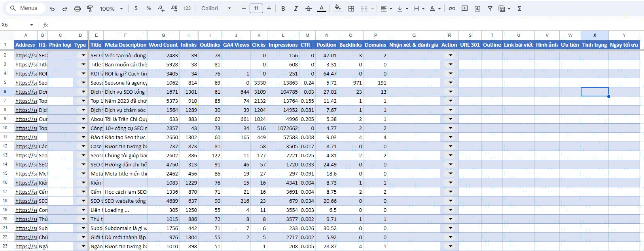Image resolution: width=644 pixels, height=251 pixels.
Task: Toggle bold formatting
Action: pyautogui.click(x=283, y=8)
